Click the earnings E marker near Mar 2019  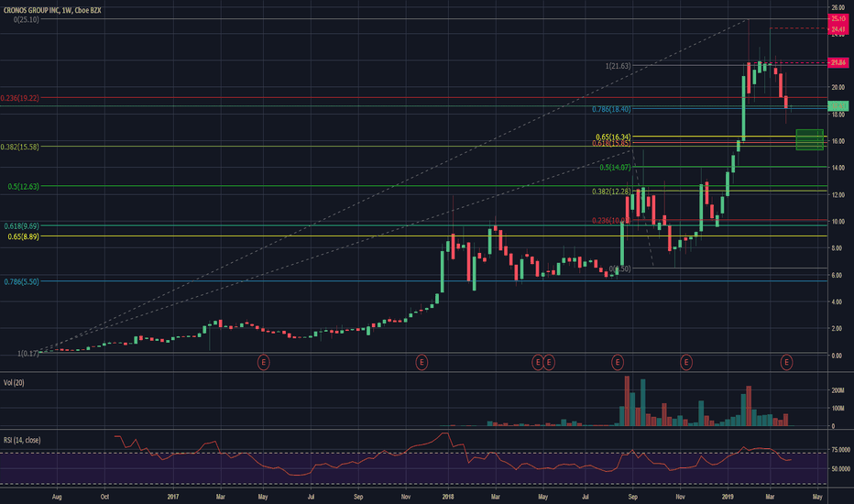tap(786, 362)
